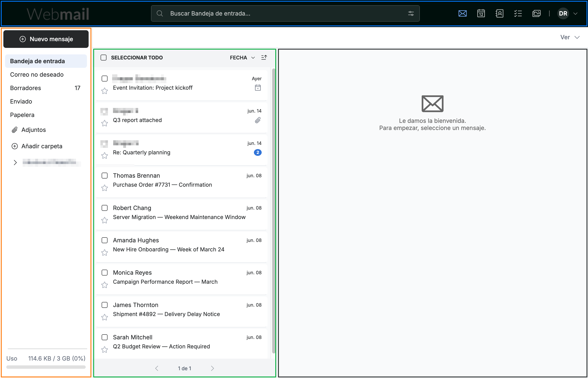
Task: Click the thread count badge on Quarterly planning
Action: [x=258, y=152]
